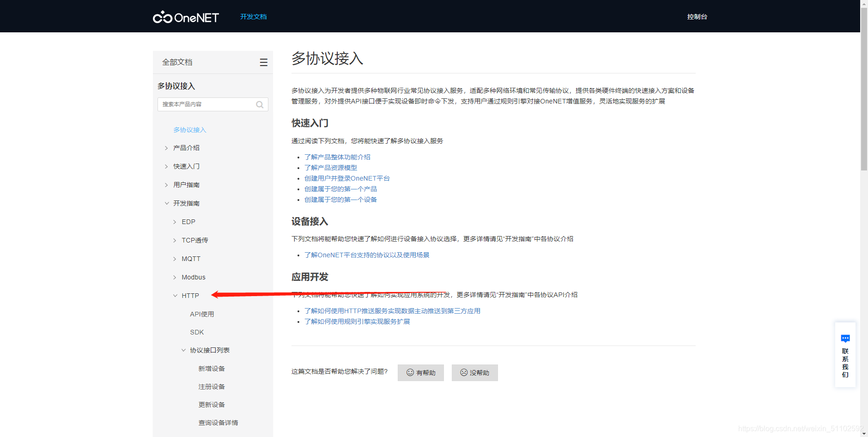This screenshot has width=868, height=437.
Task: Click the OneNET logo
Action: tap(186, 17)
